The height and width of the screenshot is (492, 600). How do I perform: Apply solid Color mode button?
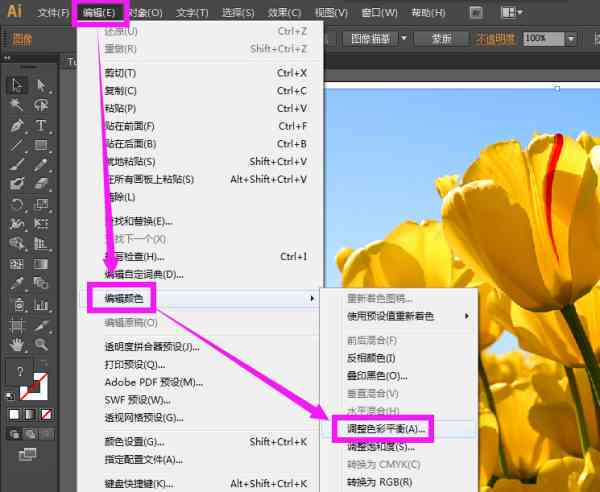14,414
